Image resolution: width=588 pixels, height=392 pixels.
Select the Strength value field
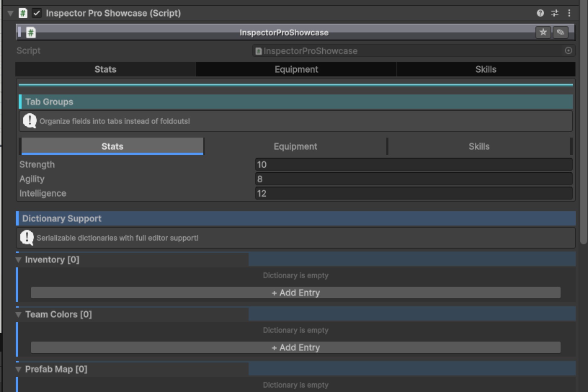click(x=413, y=164)
